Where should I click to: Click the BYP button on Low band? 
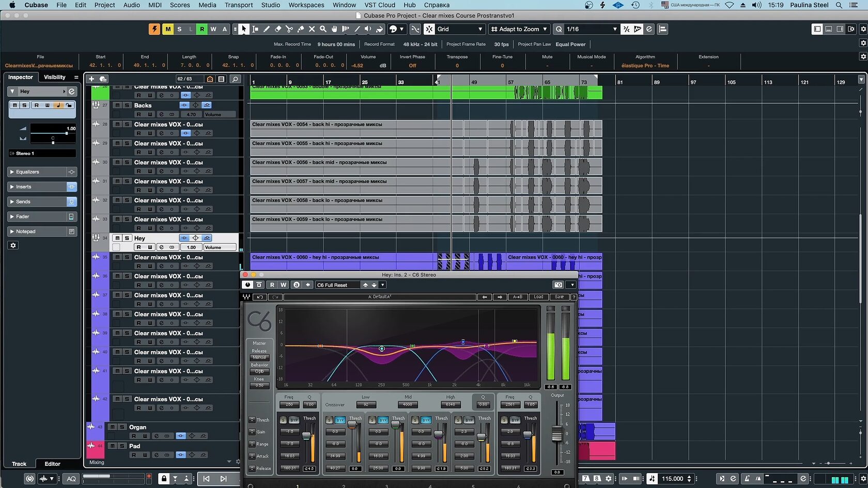(340, 420)
